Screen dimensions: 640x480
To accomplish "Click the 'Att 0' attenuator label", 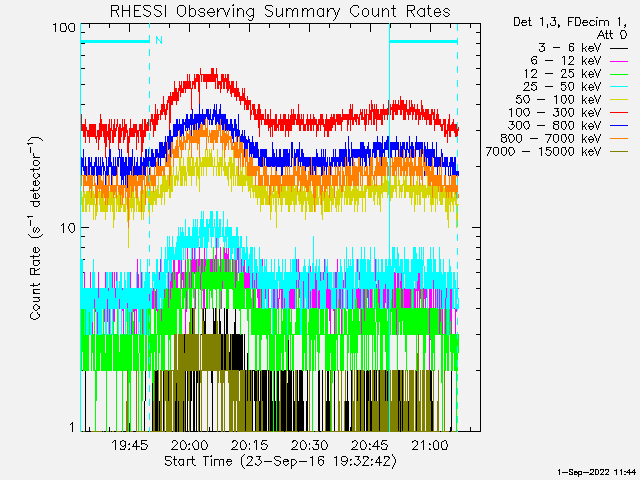I will pyautogui.click(x=612, y=35).
